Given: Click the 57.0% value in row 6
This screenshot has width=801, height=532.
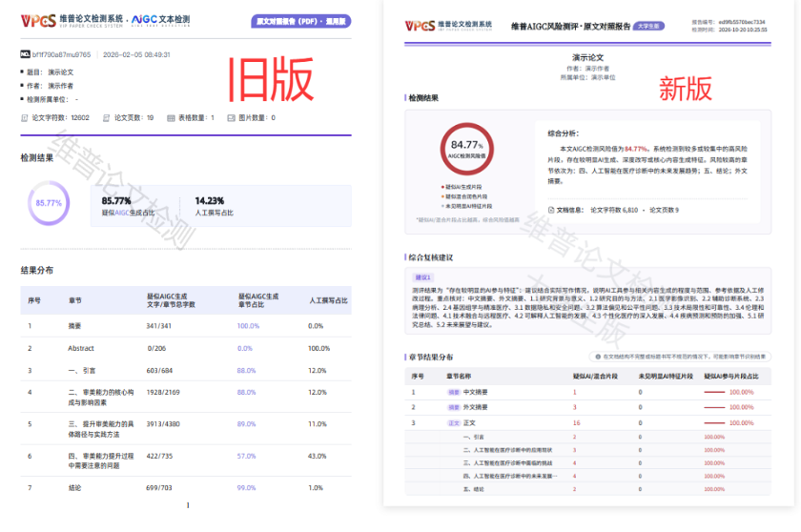Looking at the screenshot, I should point(246,457).
